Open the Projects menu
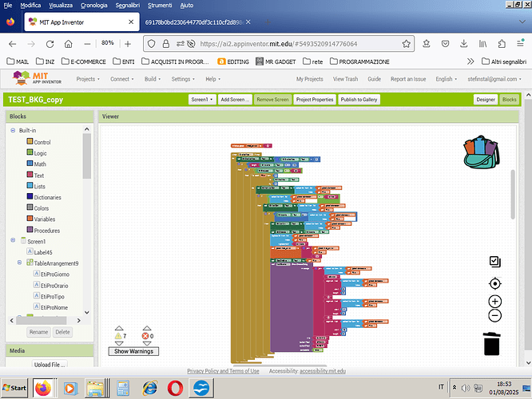 coord(88,79)
